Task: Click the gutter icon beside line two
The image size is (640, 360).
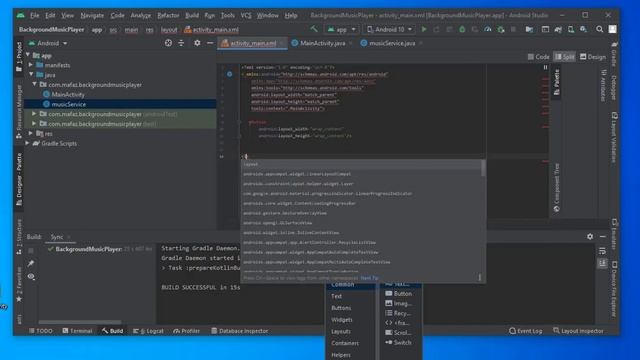Action: pyautogui.click(x=229, y=74)
